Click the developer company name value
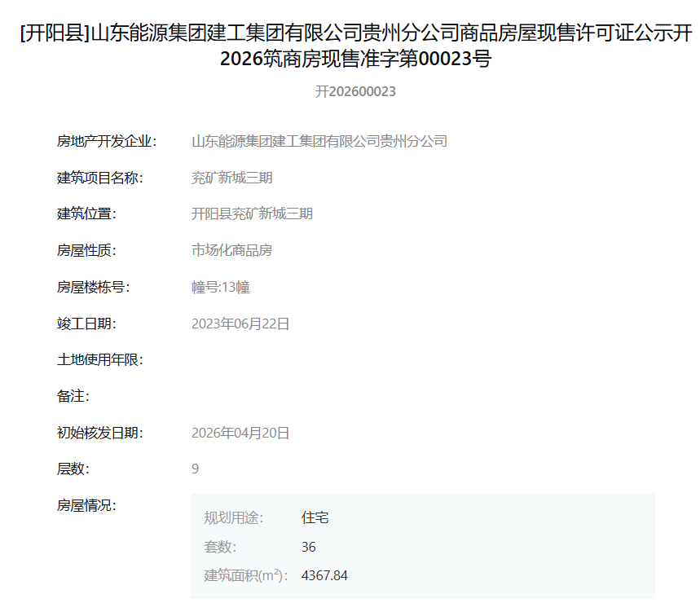Viewport: 700px width, 603px height. [319, 141]
